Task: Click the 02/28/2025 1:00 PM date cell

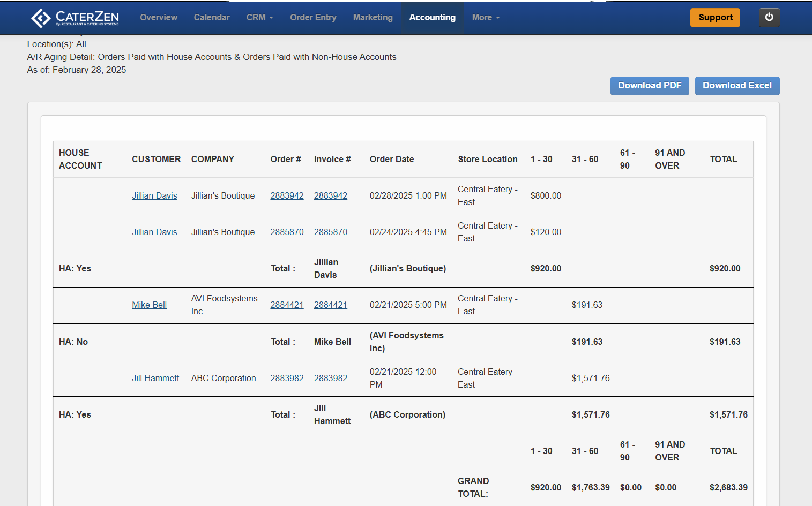Action: pos(408,196)
